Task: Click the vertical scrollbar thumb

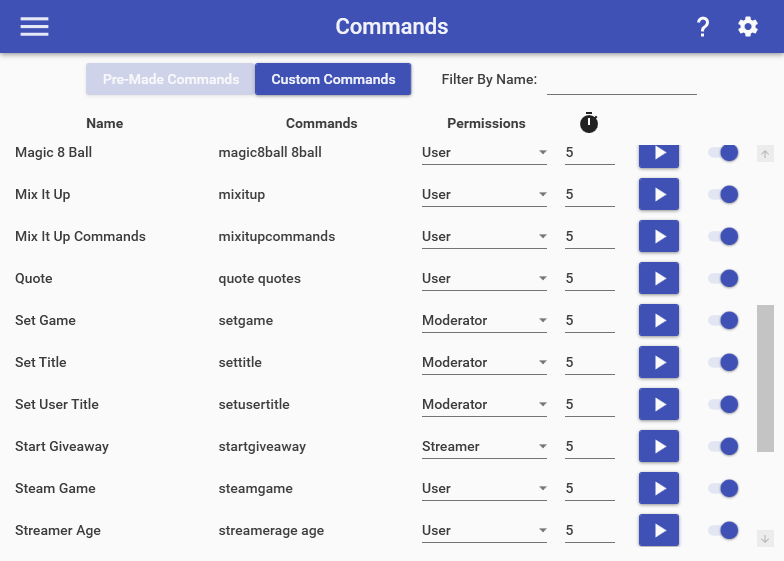Action: (765, 378)
